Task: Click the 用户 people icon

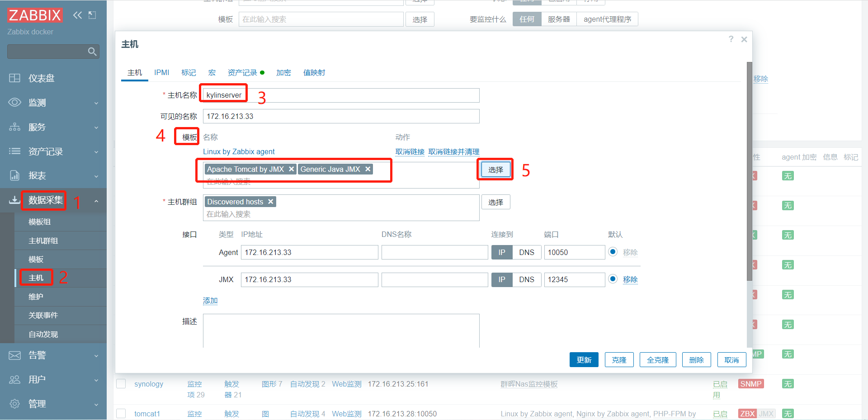Action: click(14, 380)
